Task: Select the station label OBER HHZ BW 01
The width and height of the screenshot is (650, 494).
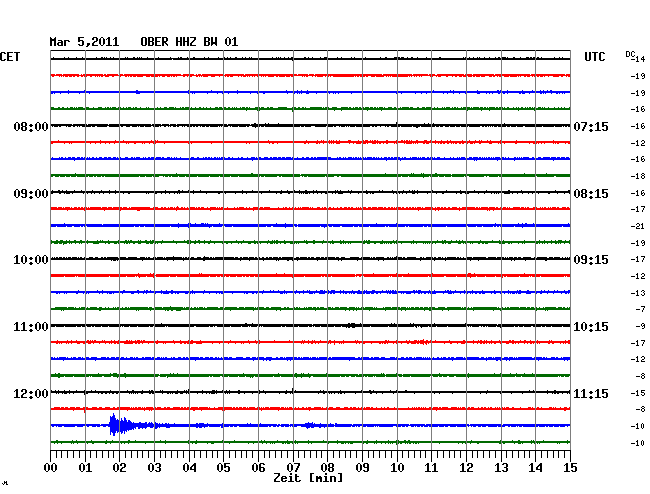Action: [189, 42]
